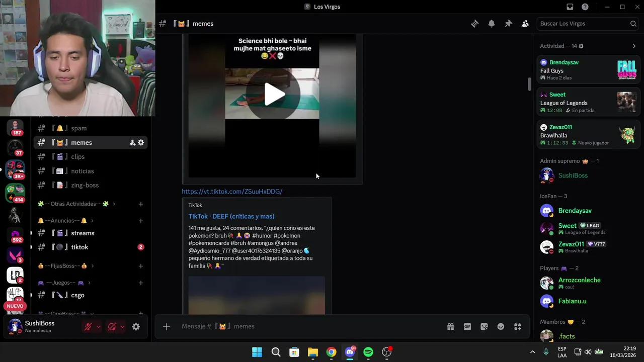Open SushiBoss user status panel

coord(41,327)
